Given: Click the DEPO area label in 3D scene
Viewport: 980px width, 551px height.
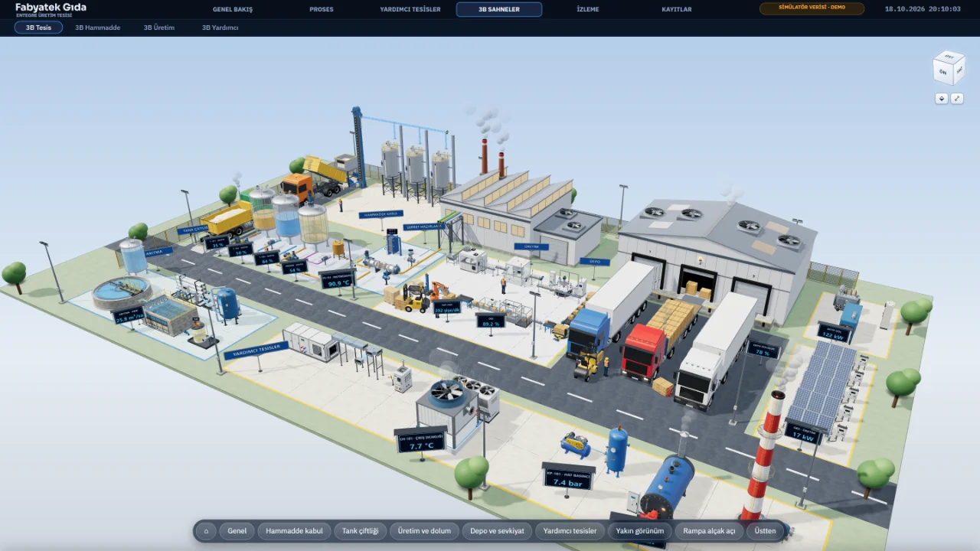Looking at the screenshot, I should coord(594,261).
